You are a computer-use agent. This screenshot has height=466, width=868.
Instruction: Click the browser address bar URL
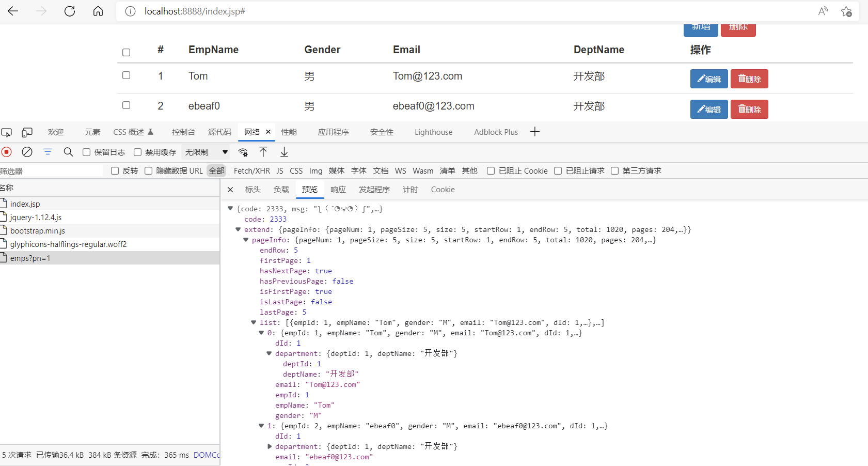[x=195, y=11]
